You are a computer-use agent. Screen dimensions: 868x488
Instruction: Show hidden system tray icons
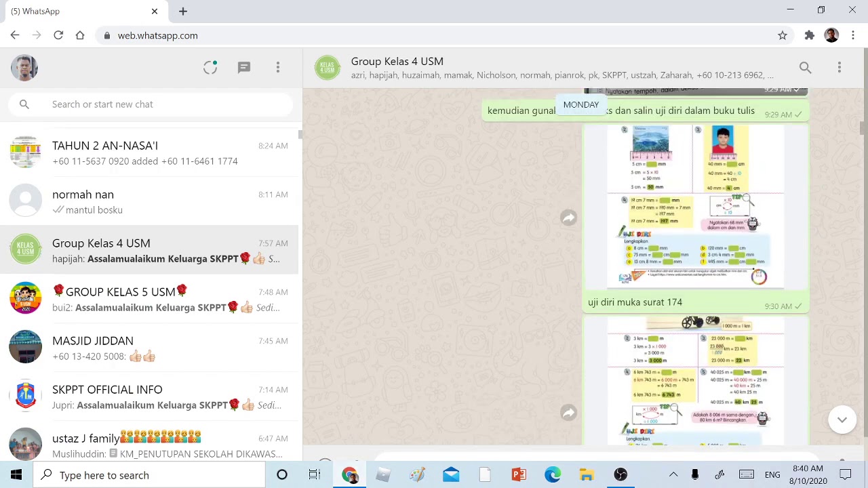673,475
